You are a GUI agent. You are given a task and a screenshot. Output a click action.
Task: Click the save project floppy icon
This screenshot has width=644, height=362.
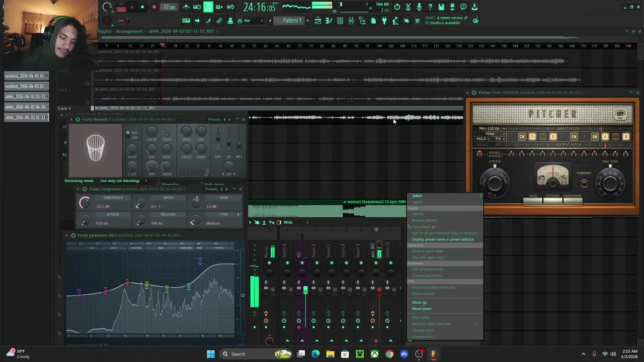click(x=441, y=7)
